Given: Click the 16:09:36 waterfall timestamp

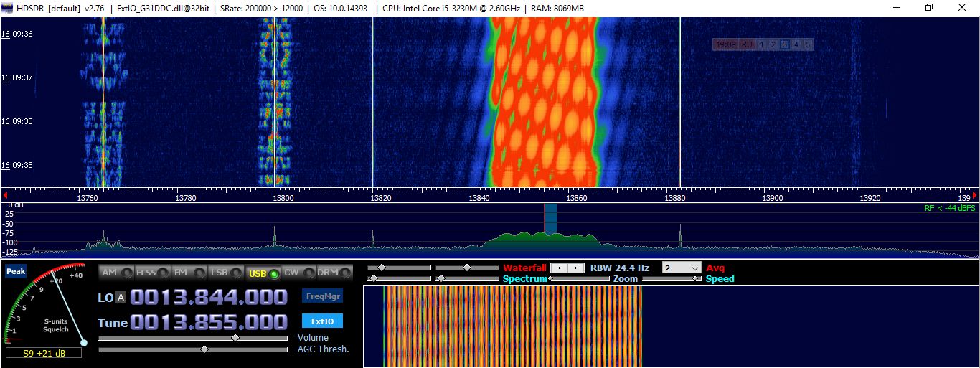Looking at the screenshot, I should click(x=17, y=34).
